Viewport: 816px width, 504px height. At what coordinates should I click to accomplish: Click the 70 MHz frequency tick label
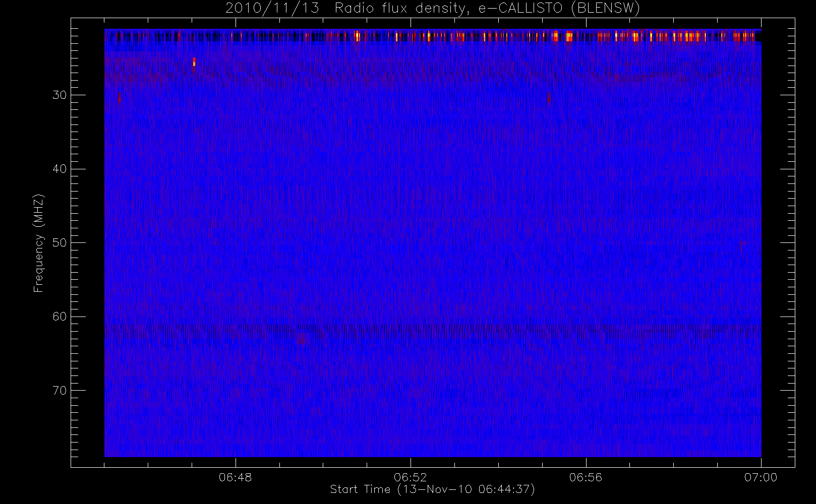click(60, 391)
